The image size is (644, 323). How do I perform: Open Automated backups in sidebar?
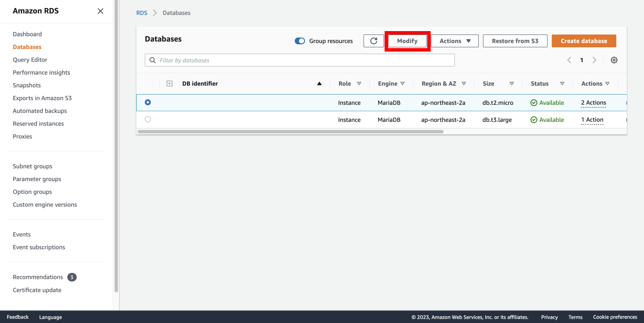(40, 111)
